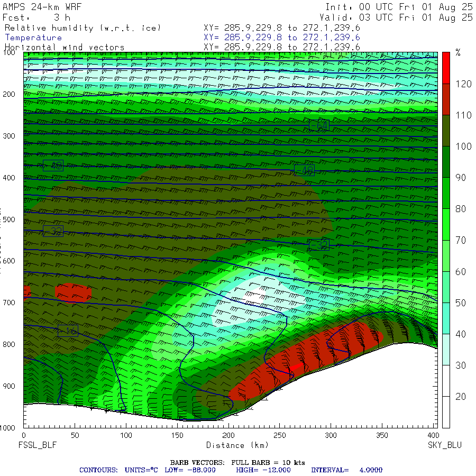This screenshot has width=476, height=476.
Task: Click the 'CONTOURS: UNITS=°C' legend text
Action: pyautogui.click(x=118, y=470)
